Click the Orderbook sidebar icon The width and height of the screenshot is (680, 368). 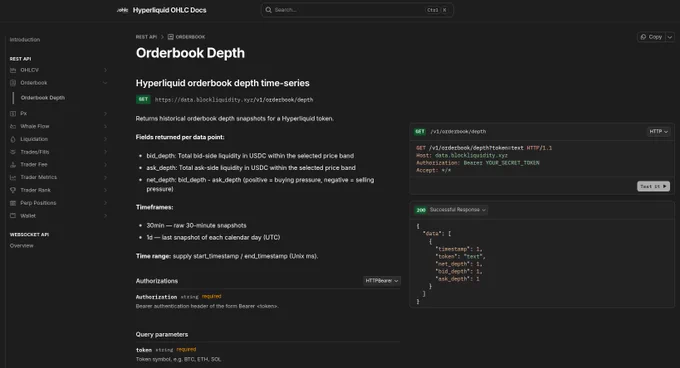13,83
